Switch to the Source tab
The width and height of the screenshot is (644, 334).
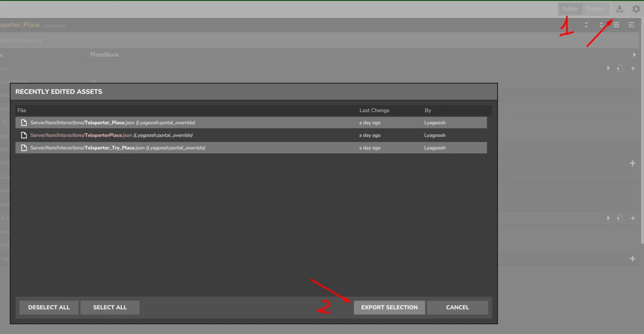(x=595, y=9)
